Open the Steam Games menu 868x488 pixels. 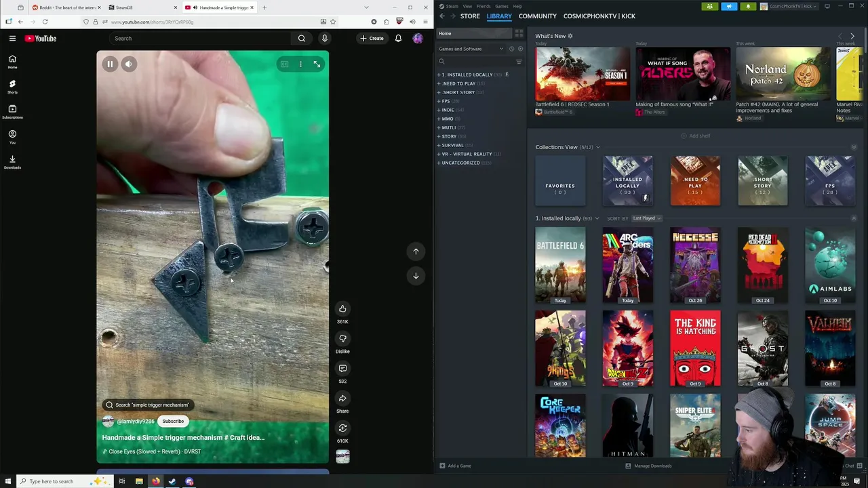pyautogui.click(x=502, y=6)
